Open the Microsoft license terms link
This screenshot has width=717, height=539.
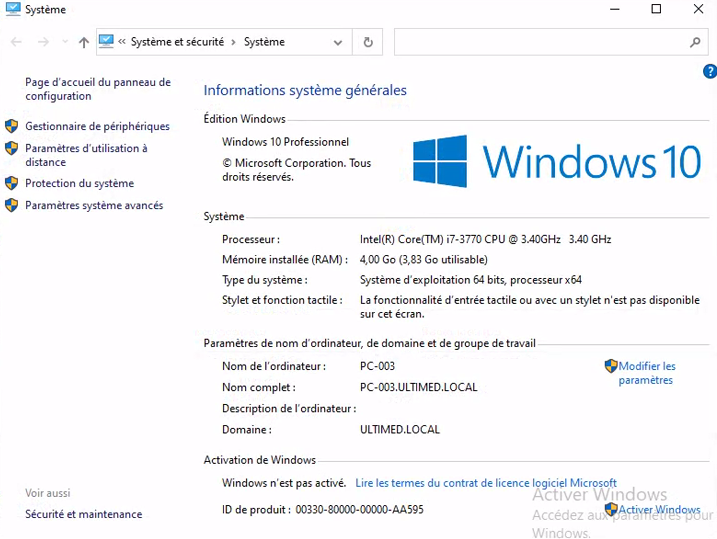click(486, 483)
